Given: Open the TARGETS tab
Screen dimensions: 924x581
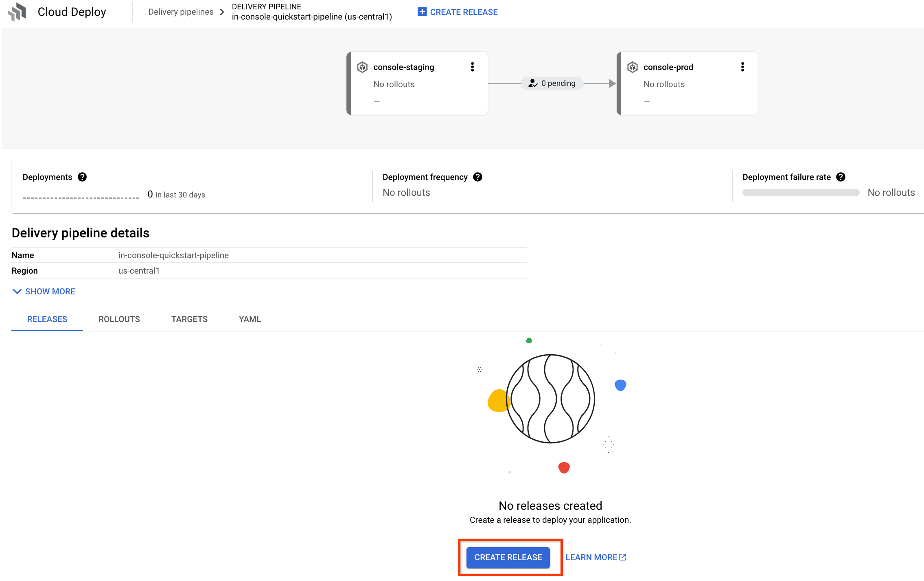Looking at the screenshot, I should 189,319.
